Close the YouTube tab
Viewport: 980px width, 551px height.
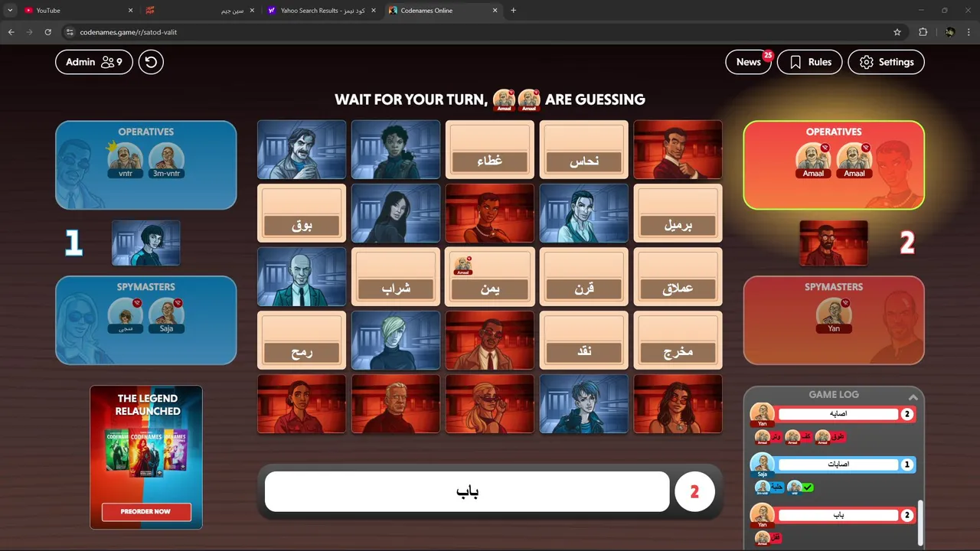click(x=130, y=11)
